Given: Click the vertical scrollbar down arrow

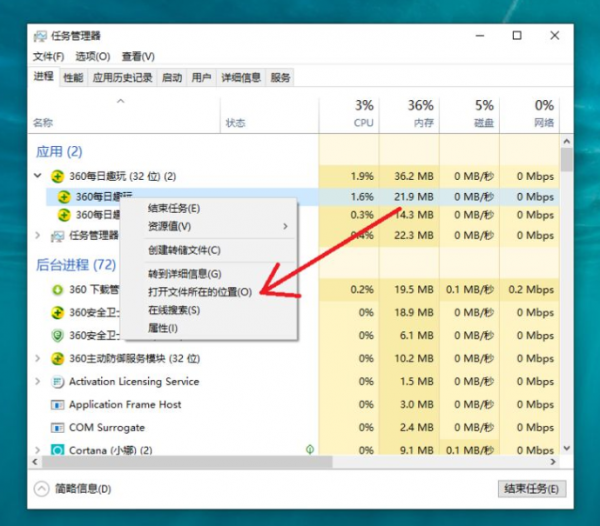Looking at the screenshot, I should (x=567, y=448).
